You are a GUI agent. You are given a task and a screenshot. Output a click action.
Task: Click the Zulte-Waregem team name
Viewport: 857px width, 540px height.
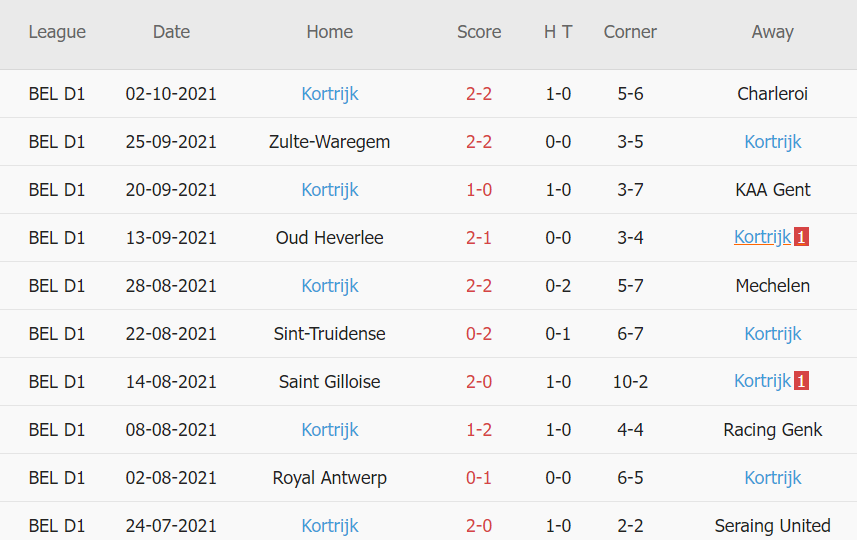(x=330, y=142)
